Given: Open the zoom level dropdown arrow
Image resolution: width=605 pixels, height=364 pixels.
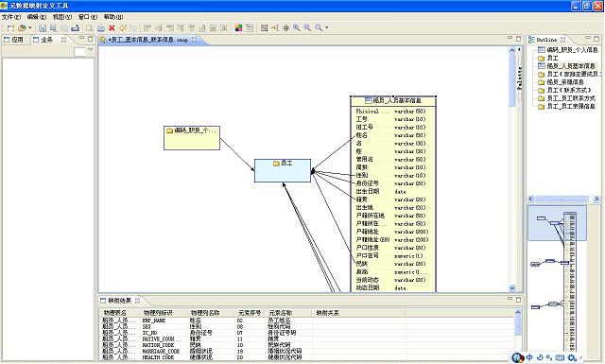Looking at the screenshot, I should coord(327,27).
